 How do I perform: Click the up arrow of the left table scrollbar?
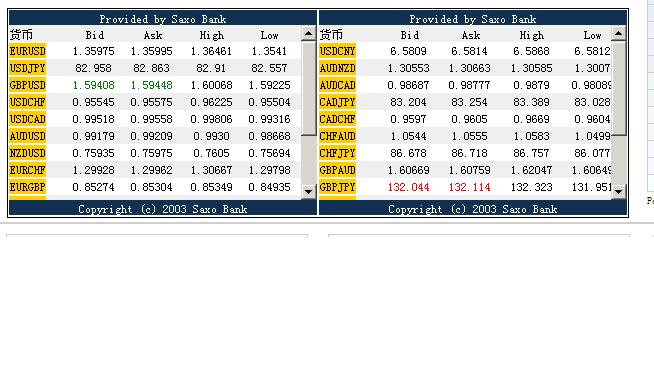point(308,33)
